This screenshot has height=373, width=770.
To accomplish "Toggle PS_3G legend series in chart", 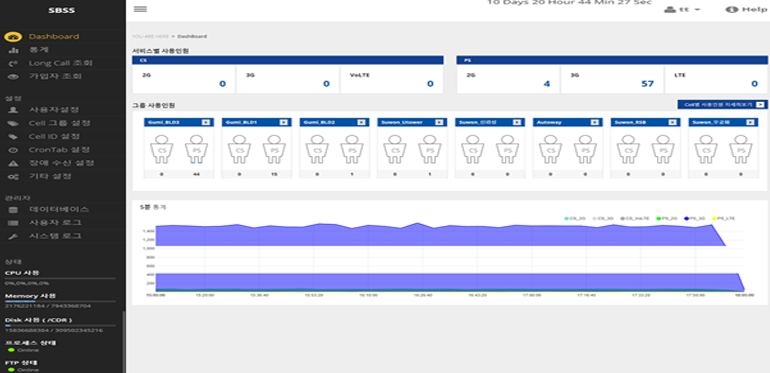I will [695, 218].
